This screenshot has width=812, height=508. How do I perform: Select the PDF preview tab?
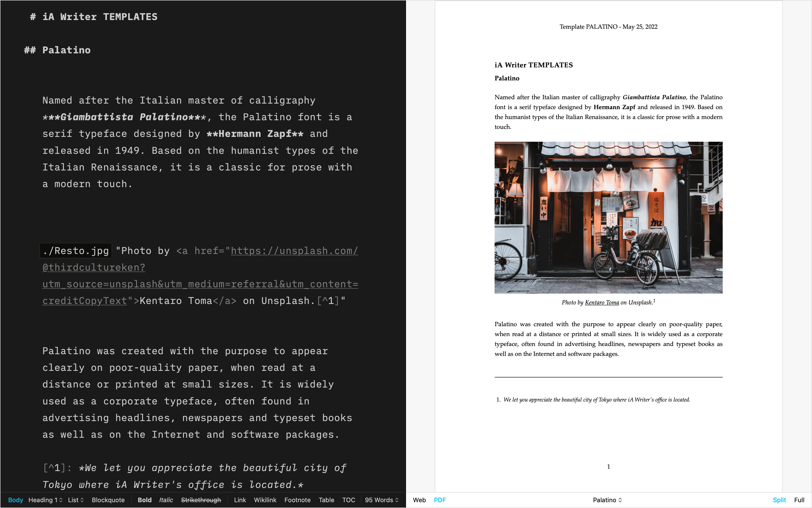pos(440,500)
